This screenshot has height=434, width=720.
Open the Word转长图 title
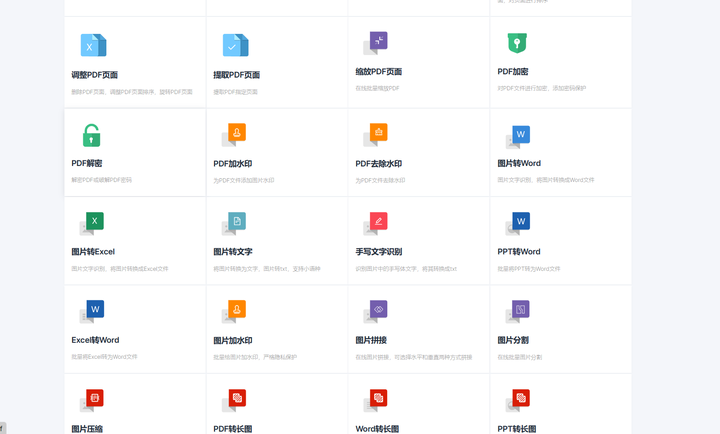coord(377,429)
